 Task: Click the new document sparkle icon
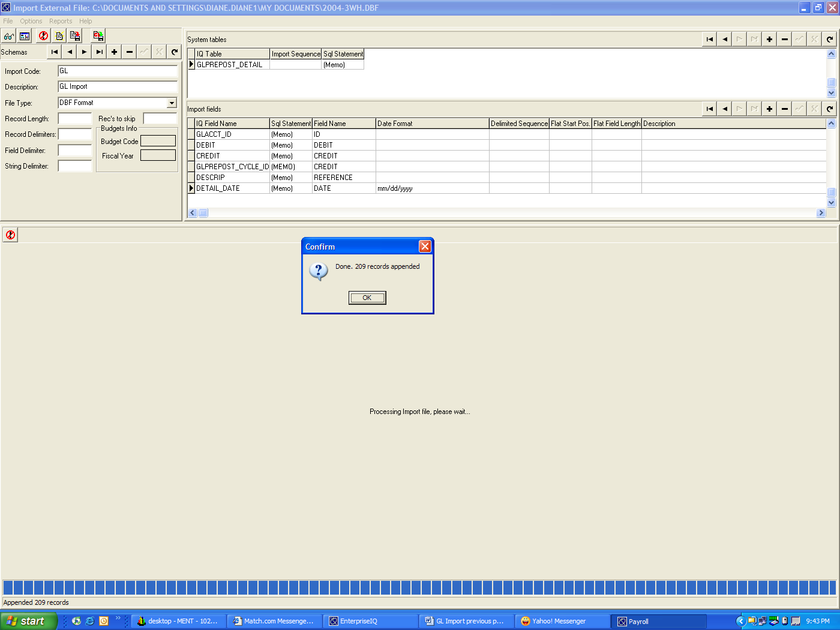pyautogui.click(x=59, y=36)
